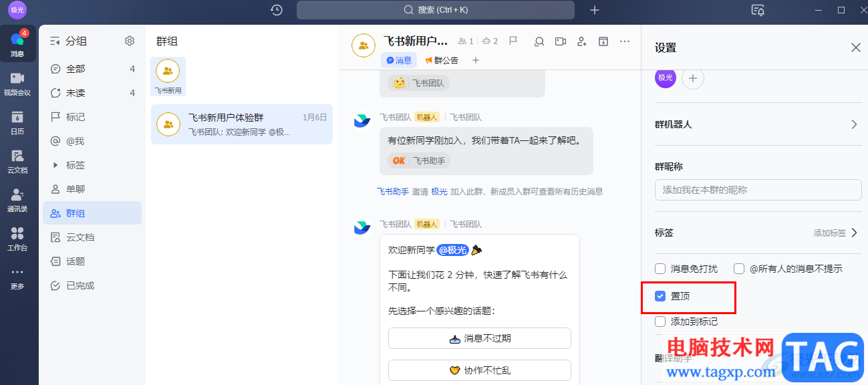Image resolution: width=868 pixels, height=385 pixels.
Task: Select 标记 in the group list
Action: tap(92, 117)
